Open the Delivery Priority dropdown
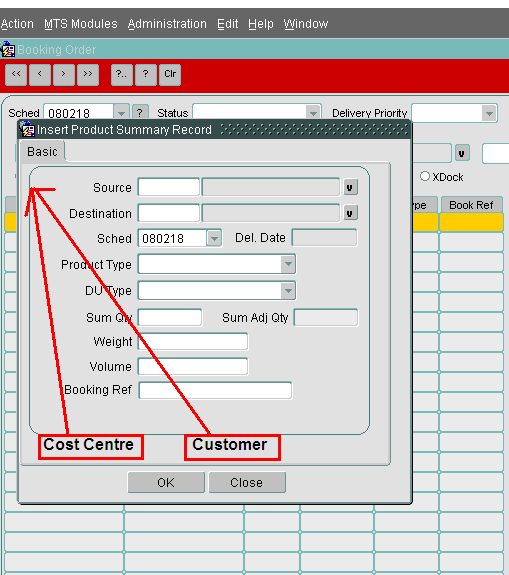Image resolution: width=509 pixels, height=575 pixels. 489,113
